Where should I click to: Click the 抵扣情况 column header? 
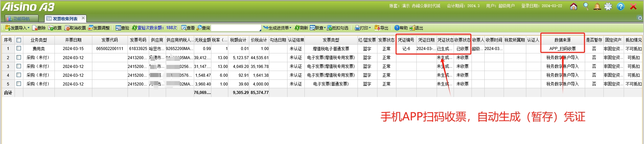click(633, 40)
